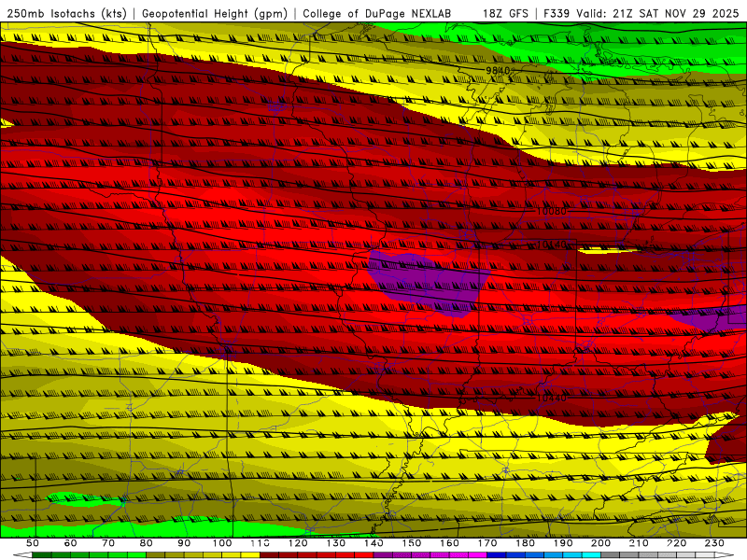The image size is (747, 560).
Task: Click the 9840 height contour label
Action: pyautogui.click(x=498, y=71)
